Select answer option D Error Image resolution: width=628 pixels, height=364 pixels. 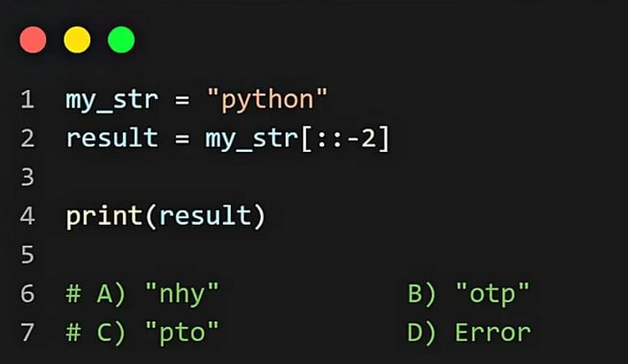point(469,333)
